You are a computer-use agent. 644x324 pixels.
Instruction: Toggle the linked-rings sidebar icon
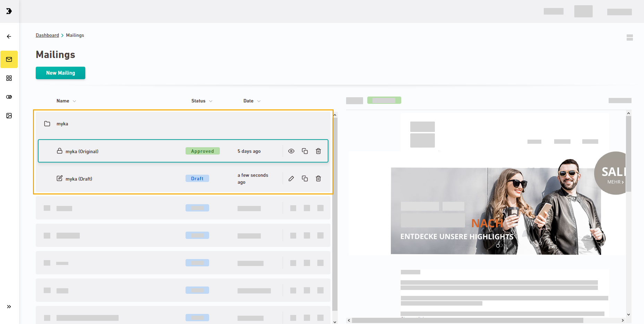(x=9, y=97)
